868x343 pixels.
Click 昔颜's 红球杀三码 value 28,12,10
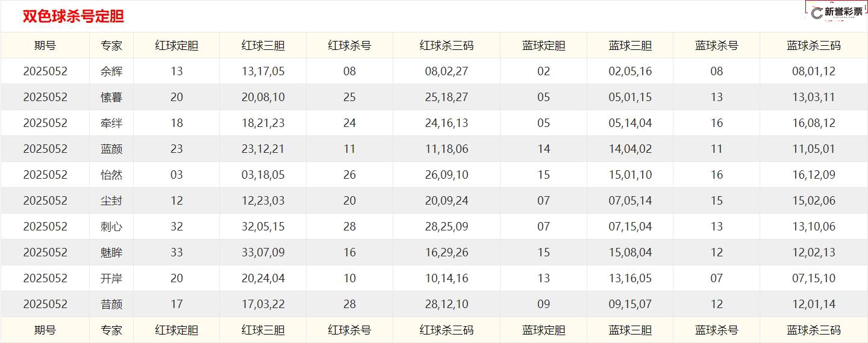(446, 304)
